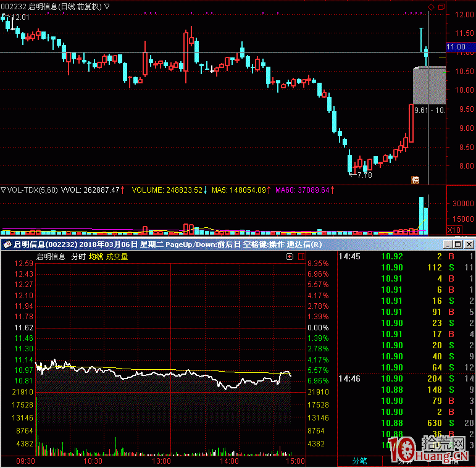Image resolution: width=476 pixels, height=468 pixels.
Task: Select the 分时 intraday view label
Action: (x=78, y=256)
